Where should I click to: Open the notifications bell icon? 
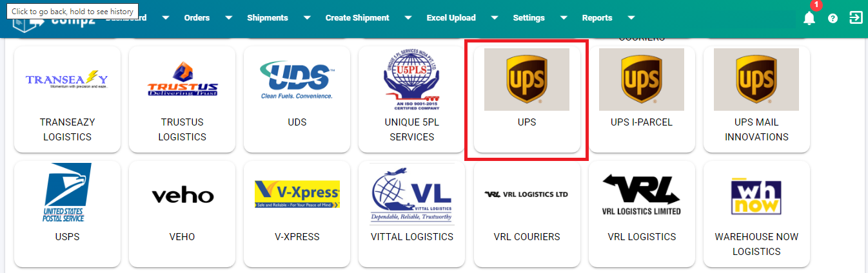tap(809, 18)
